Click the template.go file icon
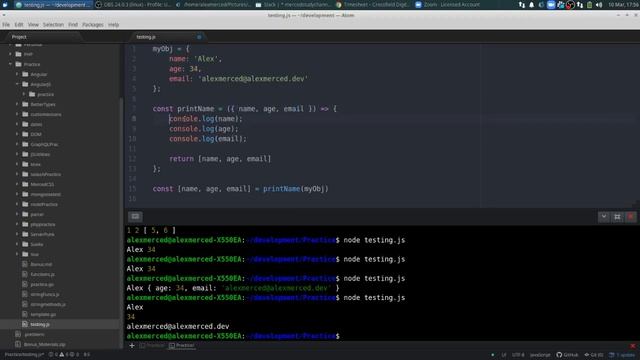640x360 pixels. coord(25,314)
